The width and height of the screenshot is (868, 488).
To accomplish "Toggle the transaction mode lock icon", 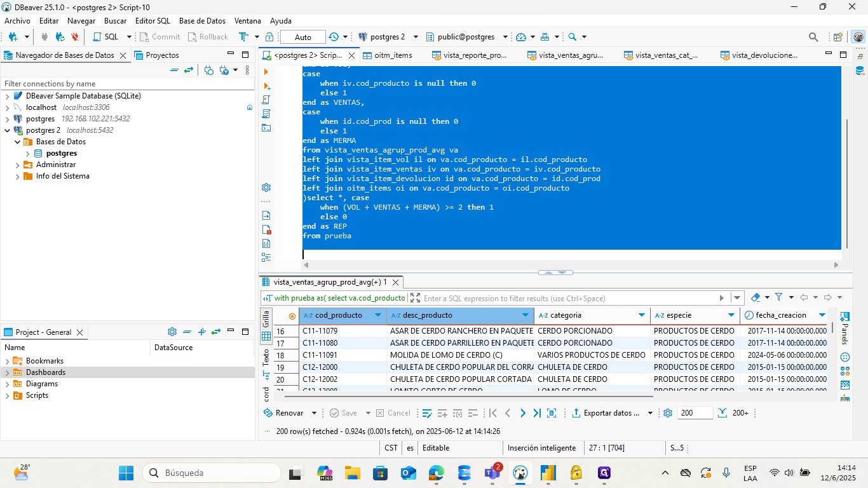I will tap(269, 37).
